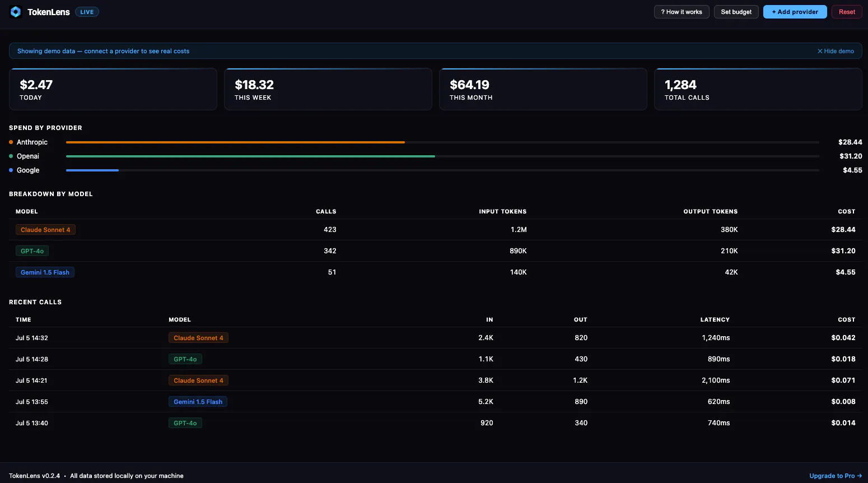Click the Openai spend progress bar
Viewport: 868px width, 483px height.
pos(442,156)
